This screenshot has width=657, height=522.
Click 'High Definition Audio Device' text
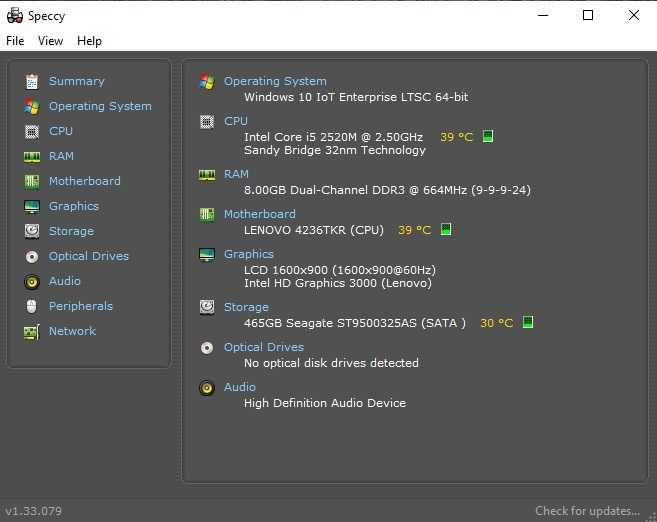(325, 403)
